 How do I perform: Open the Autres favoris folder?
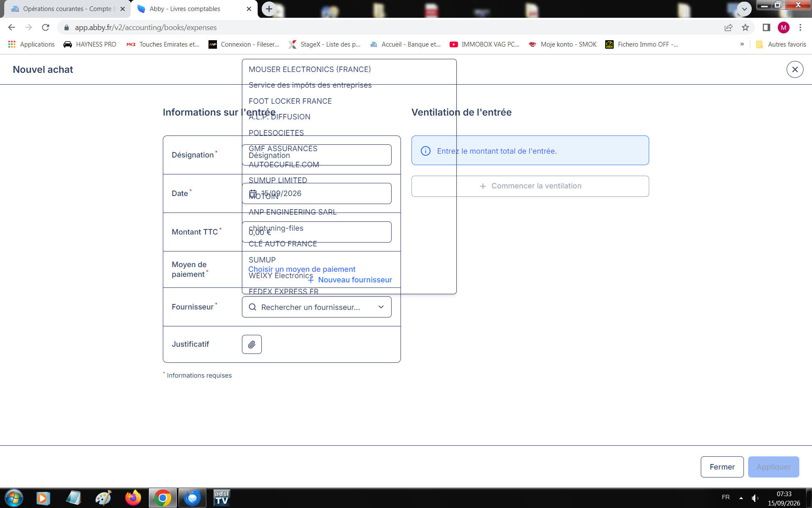click(x=781, y=44)
